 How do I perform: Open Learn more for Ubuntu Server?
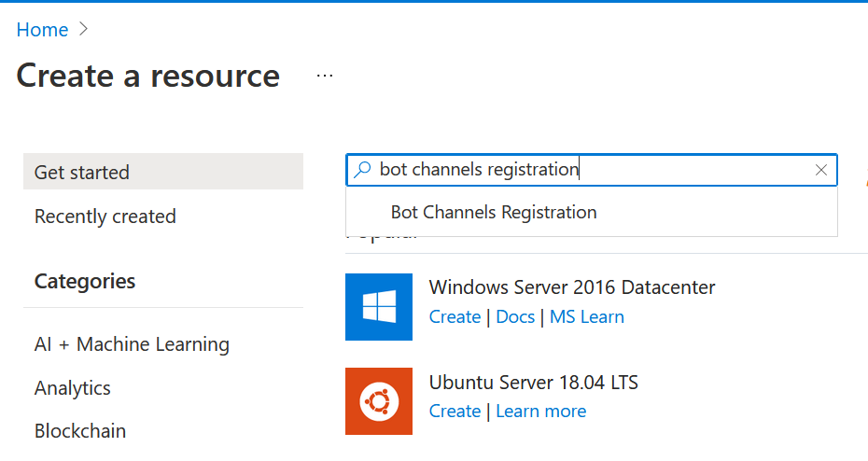(540, 412)
